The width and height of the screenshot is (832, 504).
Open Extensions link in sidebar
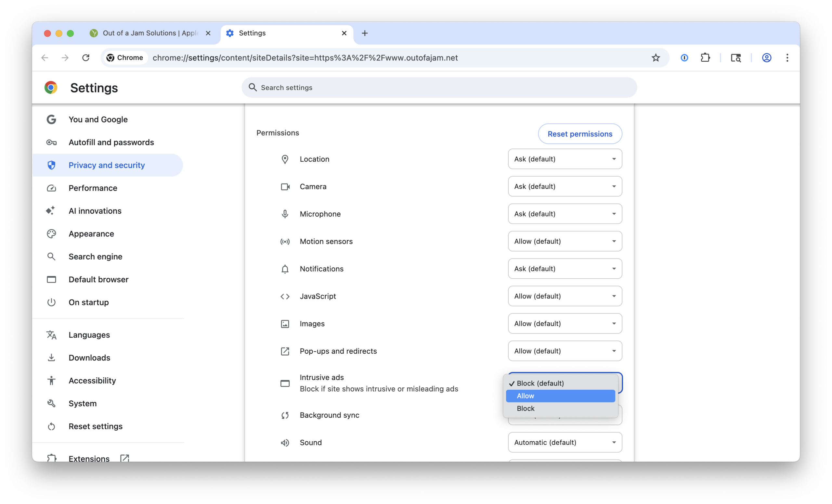tap(89, 458)
